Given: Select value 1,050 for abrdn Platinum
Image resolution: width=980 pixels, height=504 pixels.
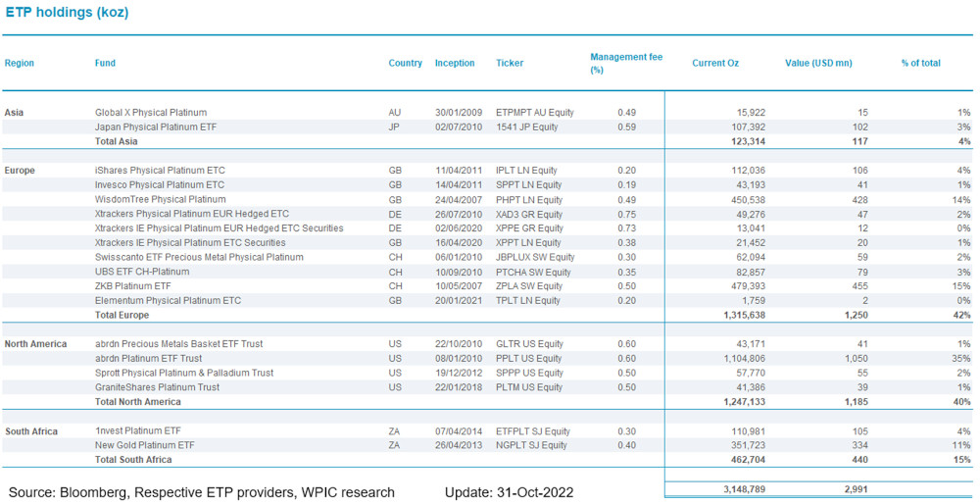Looking at the screenshot, I should [x=855, y=358].
